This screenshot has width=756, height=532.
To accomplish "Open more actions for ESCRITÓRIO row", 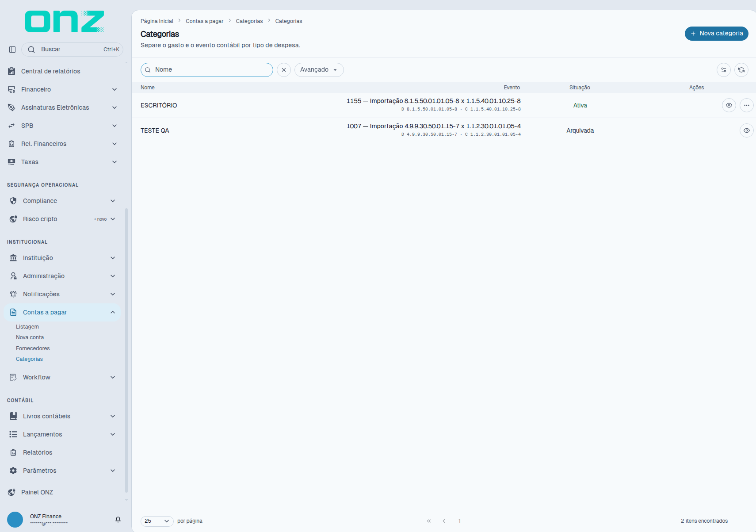I will tap(747, 105).
